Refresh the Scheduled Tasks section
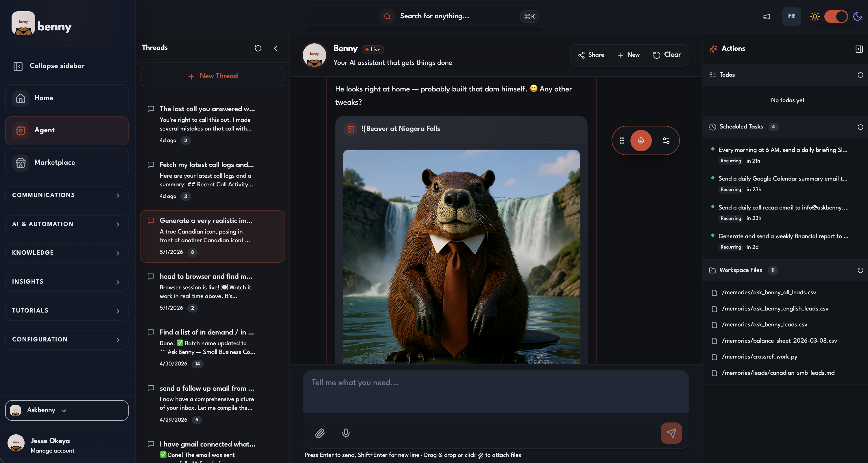 pos(860,127)
